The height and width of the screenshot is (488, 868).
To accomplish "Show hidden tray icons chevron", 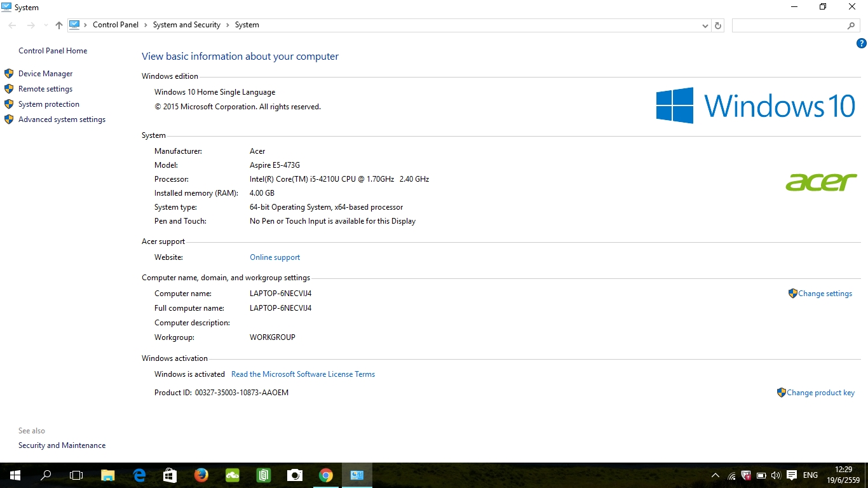I will (715, 475).
